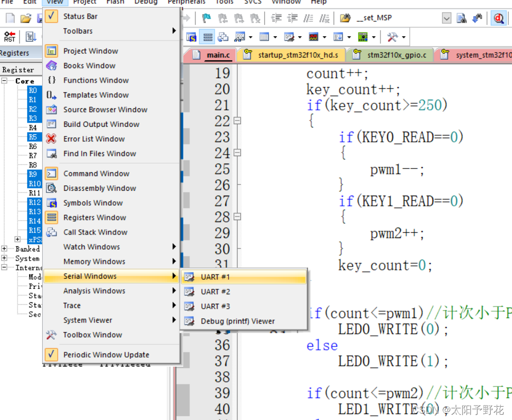Click the Register column header
Screen dimensions: 512x420
(x=20, y=70)
